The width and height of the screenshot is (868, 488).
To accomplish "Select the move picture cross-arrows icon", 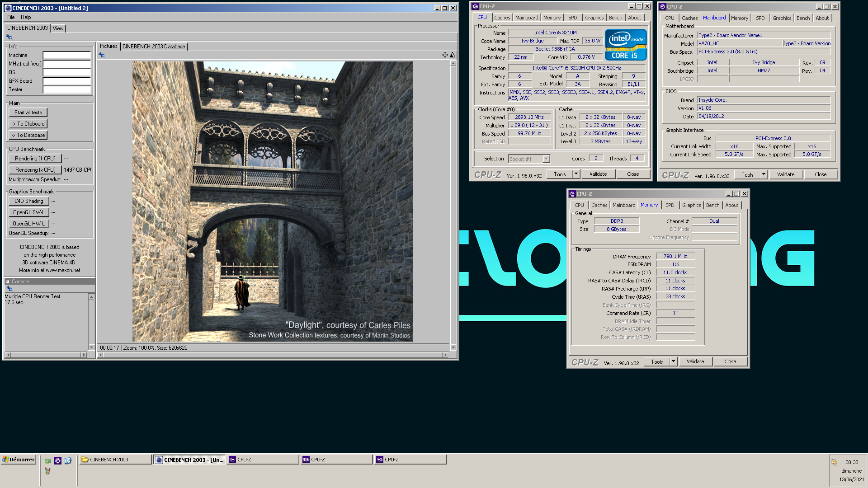I will point(445,55).
